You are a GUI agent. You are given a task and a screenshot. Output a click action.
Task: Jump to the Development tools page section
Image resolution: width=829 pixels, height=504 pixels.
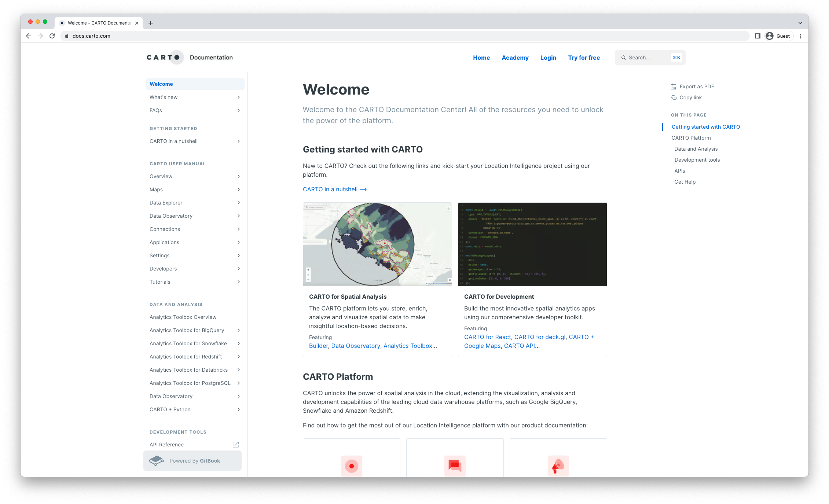click(697, 160)
